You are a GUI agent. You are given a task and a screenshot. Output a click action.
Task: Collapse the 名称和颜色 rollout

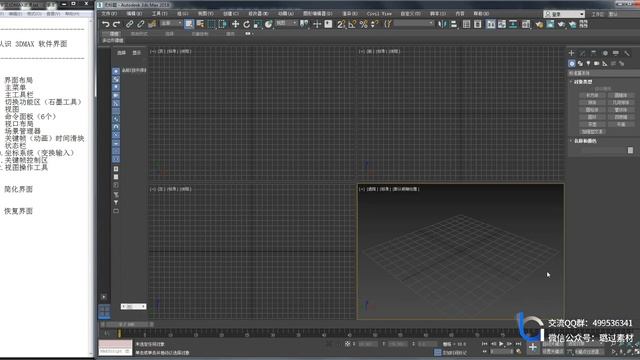coord(585,141)
